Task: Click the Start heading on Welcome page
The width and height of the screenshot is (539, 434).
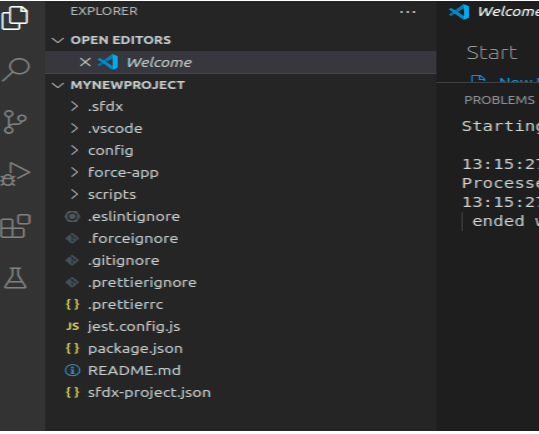Action: pos(492,53)
